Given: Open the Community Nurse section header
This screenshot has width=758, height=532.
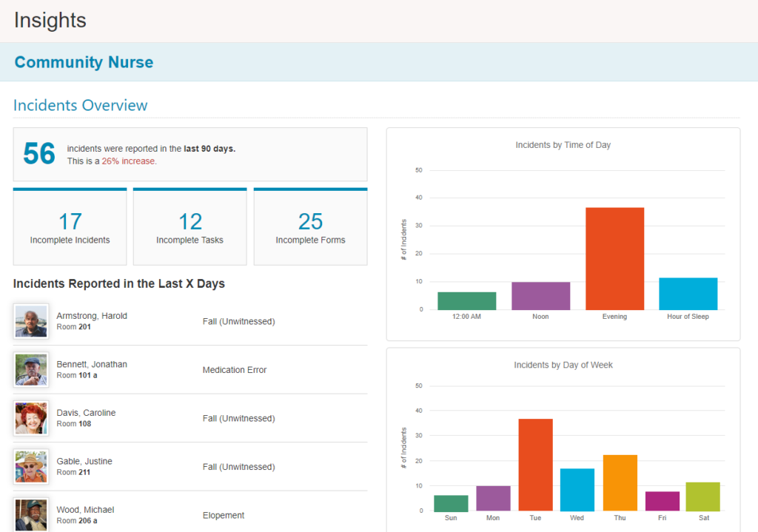Looking at the screenshot, I should point(84,62).
